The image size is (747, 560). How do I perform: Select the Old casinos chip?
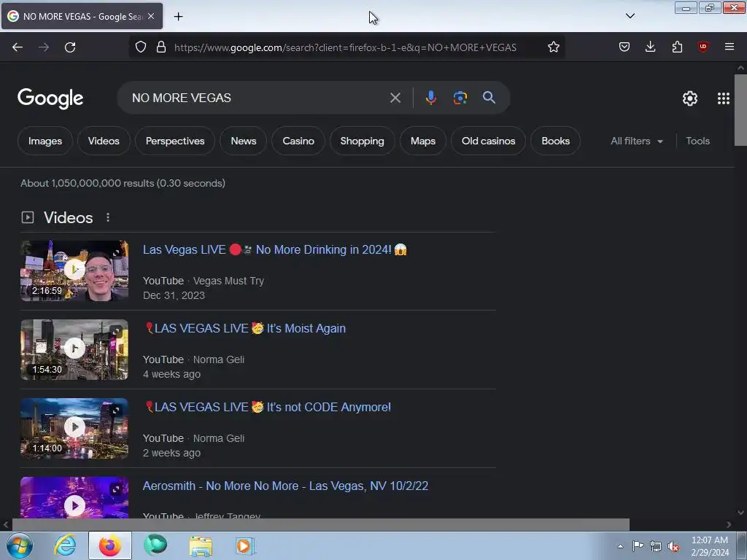[x=488, y=141]
